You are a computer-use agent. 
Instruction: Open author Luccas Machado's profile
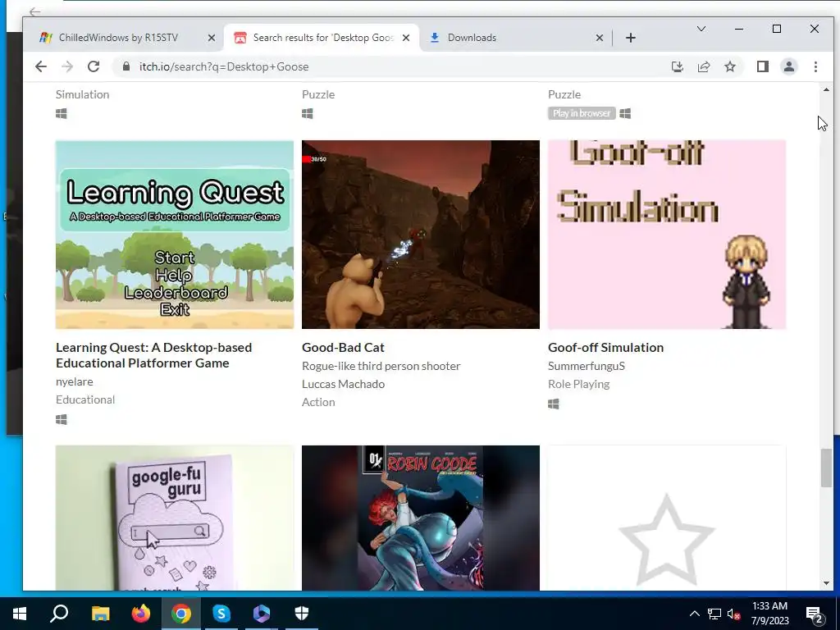tap(343, 384)
